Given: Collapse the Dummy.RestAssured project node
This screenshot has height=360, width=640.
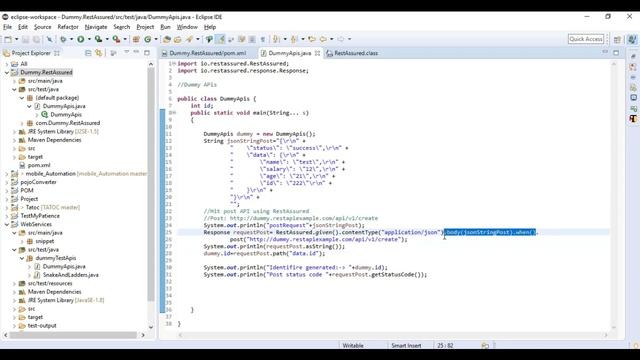Looking at the screenshot, I should (x=7, y=72).
